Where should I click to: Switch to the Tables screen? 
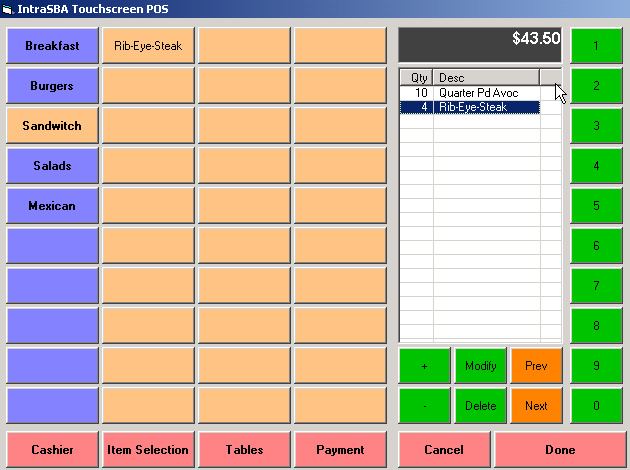(244, 450)
